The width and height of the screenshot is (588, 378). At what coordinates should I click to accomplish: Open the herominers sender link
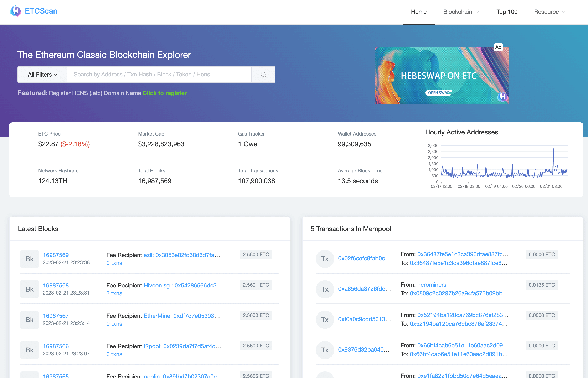432,285
